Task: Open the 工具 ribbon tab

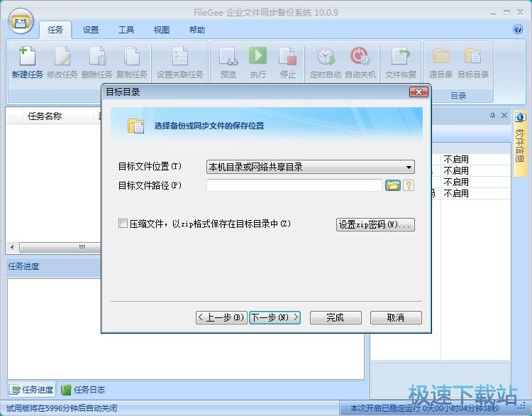Action: [x=126, y=30]
